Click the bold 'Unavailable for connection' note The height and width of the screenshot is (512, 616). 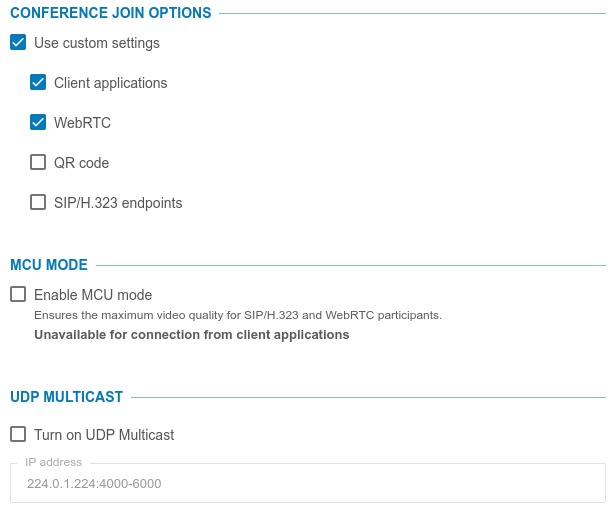click(191, 335)
